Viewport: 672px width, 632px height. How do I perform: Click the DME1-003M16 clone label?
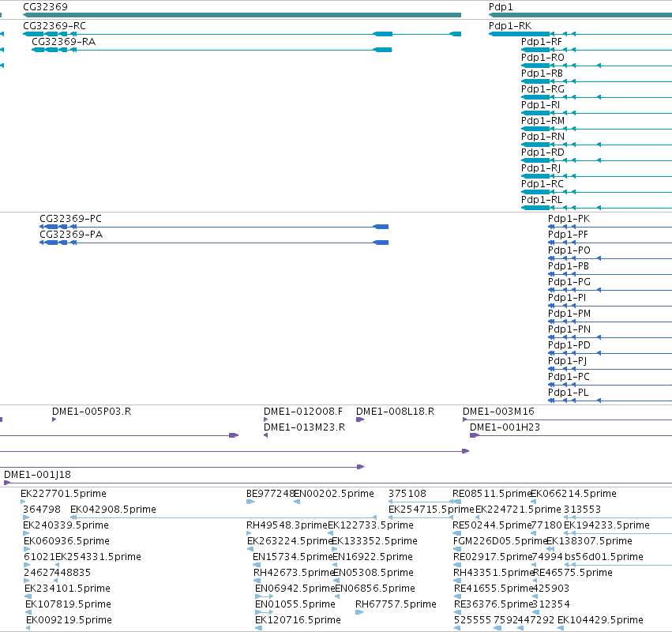tap(498, 412)
